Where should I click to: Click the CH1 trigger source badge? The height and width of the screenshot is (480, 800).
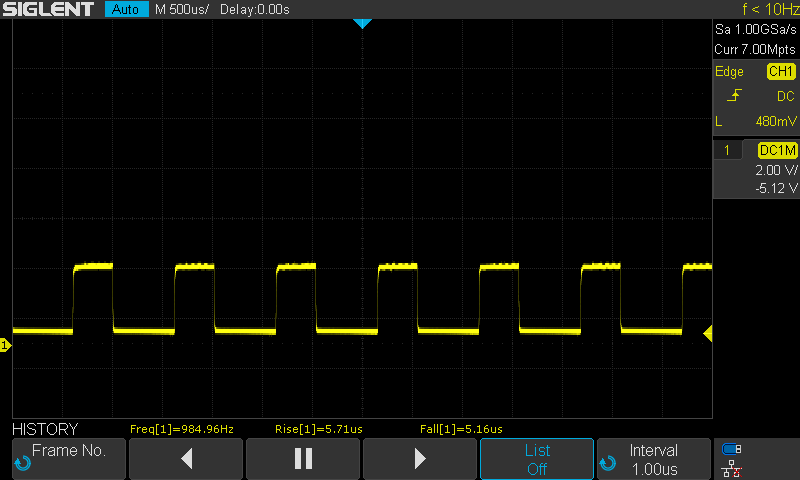[781, 71]
